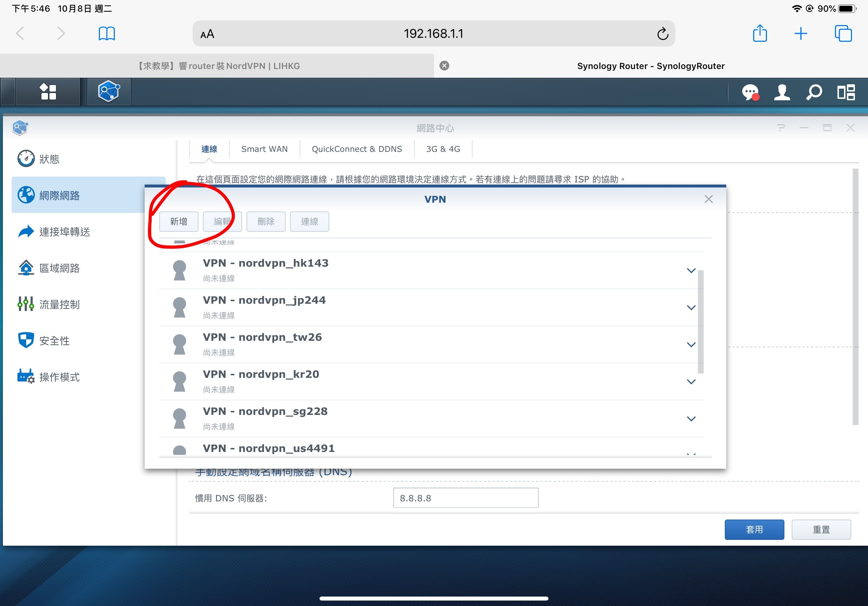Tap the Wi-Fi indicator in status bar
The image size is (868, 606).
point(797,8)
